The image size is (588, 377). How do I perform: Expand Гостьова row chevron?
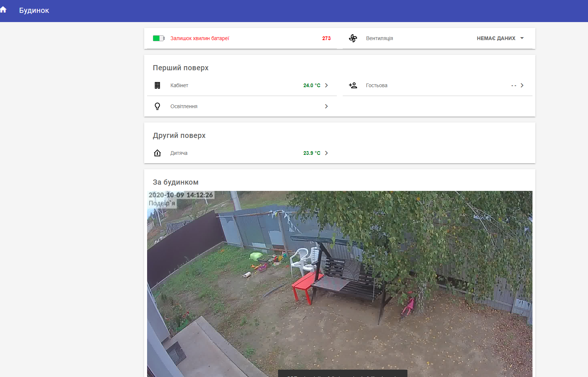(x=522, y=85)
